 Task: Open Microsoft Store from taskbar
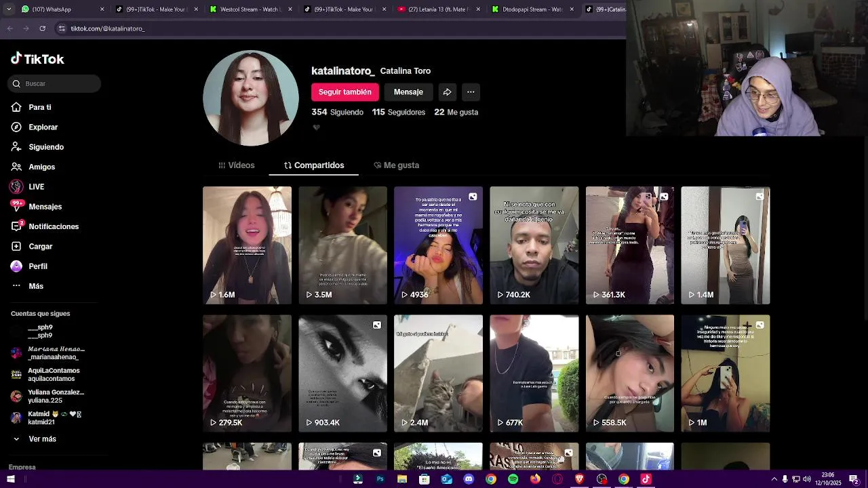click(424, 479)
